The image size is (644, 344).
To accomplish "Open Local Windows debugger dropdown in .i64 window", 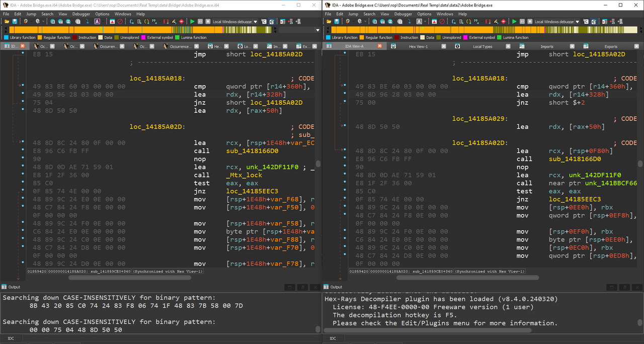I will click(x=256, y=22).
